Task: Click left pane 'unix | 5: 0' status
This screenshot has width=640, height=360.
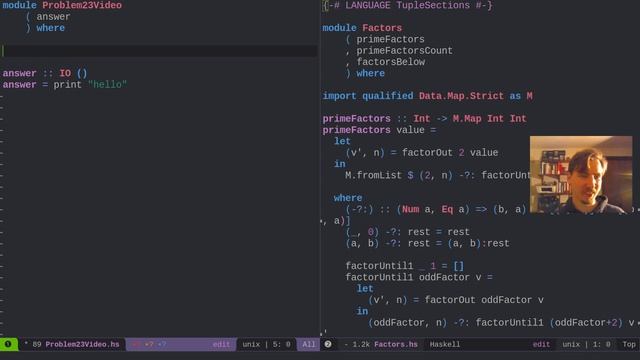Action: [x=266, y=344]
